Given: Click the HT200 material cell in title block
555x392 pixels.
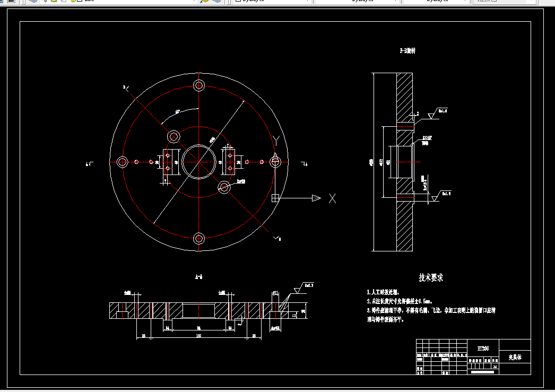Looking at the screenshot, I should (483, 349).
